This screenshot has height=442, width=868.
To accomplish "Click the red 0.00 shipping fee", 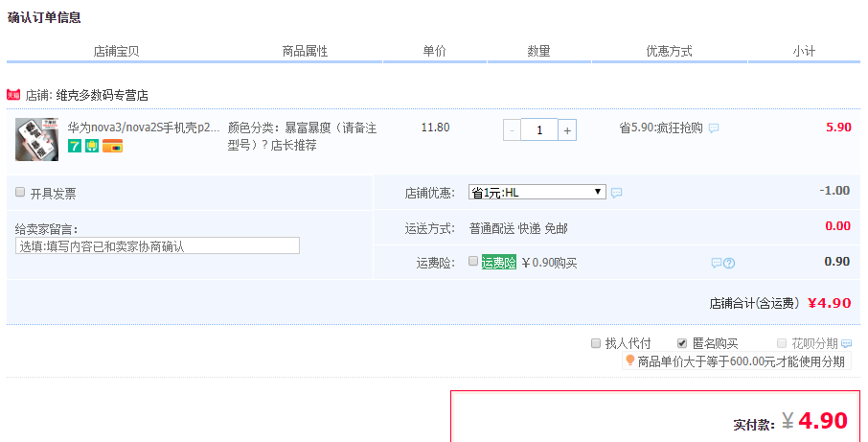I will pyautogui.click(x=837, y=226).
